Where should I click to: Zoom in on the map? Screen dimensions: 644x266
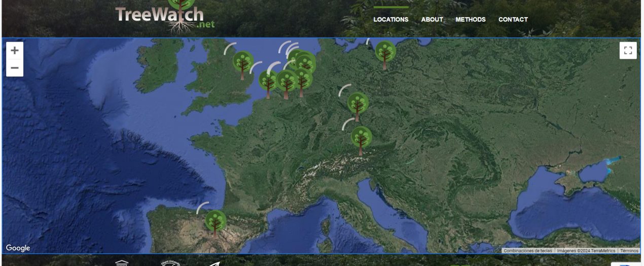(15, 50)
